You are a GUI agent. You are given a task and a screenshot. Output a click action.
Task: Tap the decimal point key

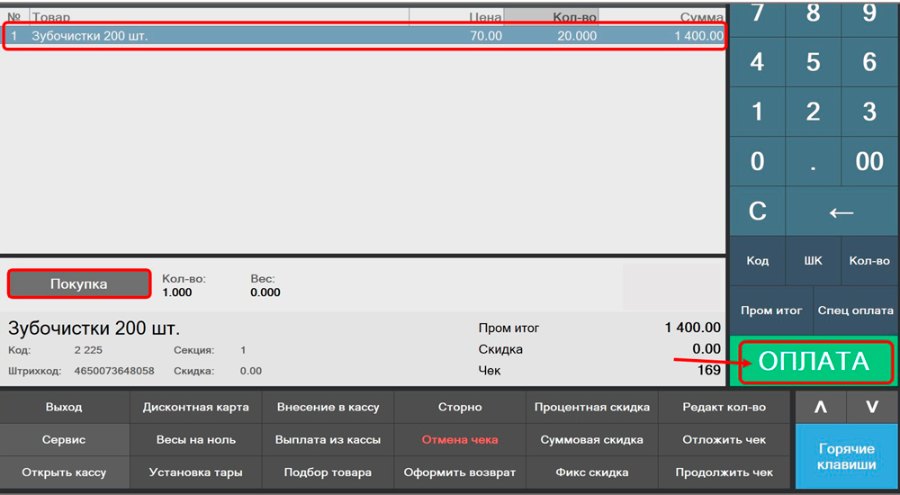click(813, 161)
